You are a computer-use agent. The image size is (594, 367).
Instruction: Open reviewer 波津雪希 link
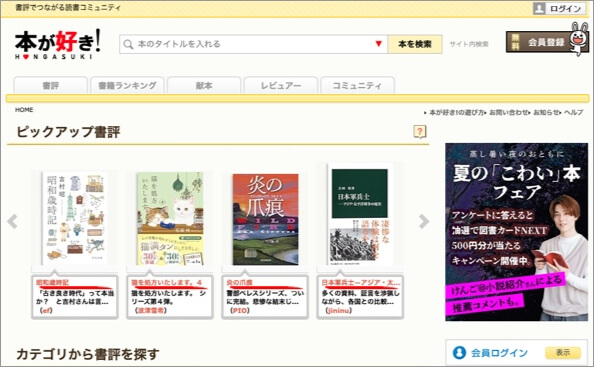click(151, 310)
